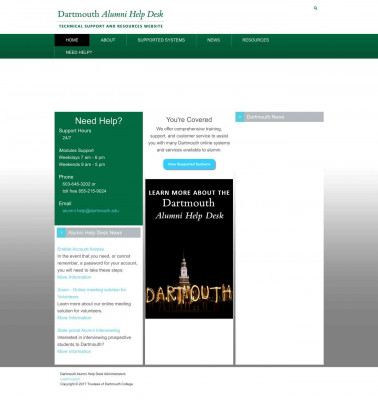This screenshot has height=400, width=378.
Task: Click the login/logout footer link
Action: 70,379
